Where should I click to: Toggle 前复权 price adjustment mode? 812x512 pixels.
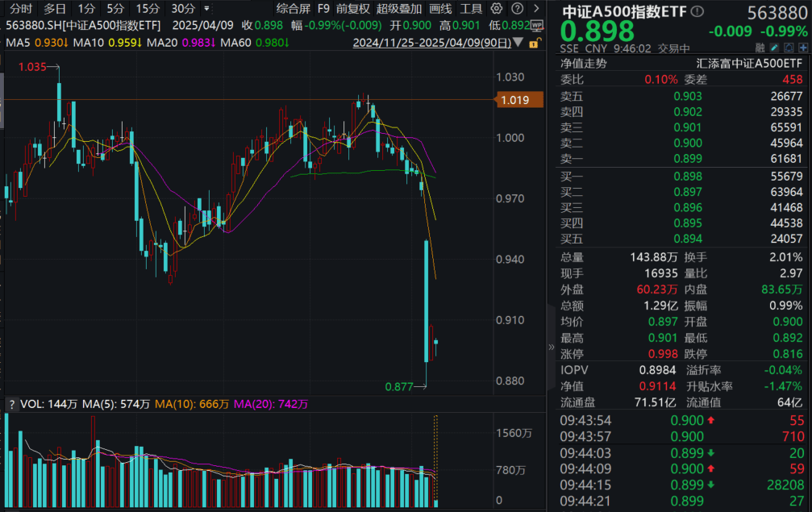pyautogui.click(x=353, y=8)
